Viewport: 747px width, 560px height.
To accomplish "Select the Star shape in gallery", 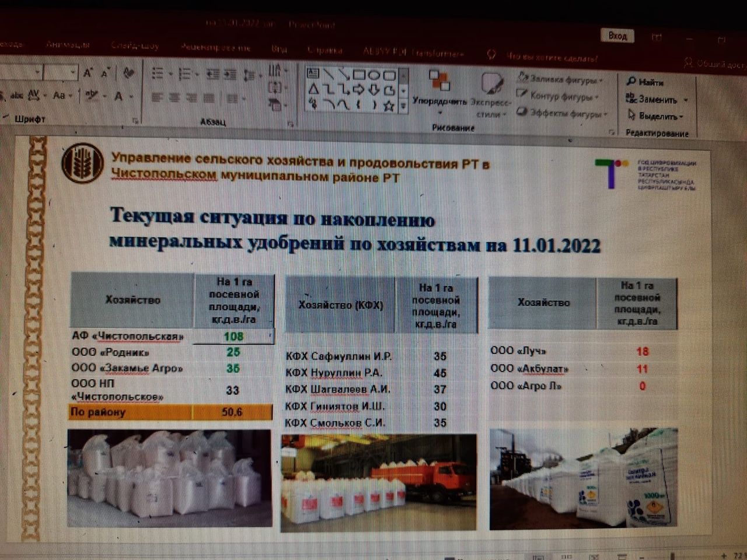I will pyautogui.click(x=389, y=106).
